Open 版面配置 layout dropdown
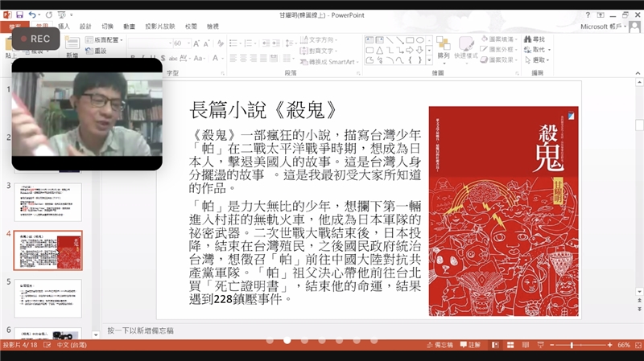 tap(105, 39)
